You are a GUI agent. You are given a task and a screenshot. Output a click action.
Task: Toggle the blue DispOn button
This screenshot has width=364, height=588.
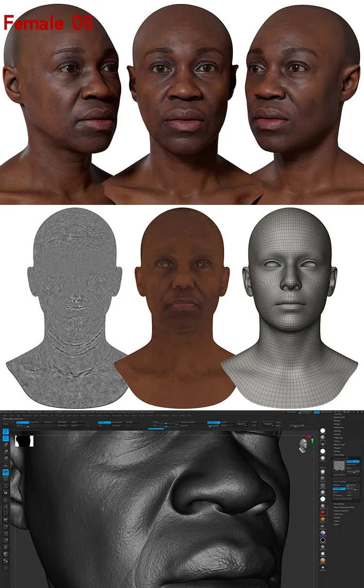tap(353, 461)
